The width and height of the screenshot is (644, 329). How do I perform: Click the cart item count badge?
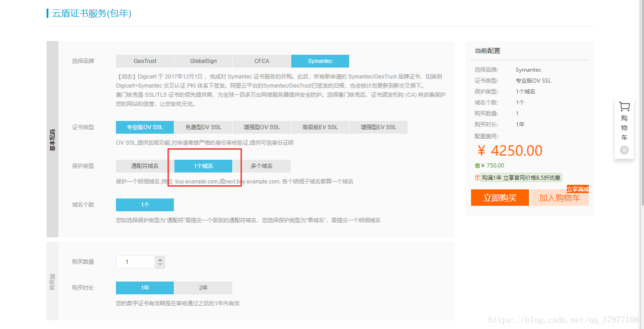click(624, 150)
